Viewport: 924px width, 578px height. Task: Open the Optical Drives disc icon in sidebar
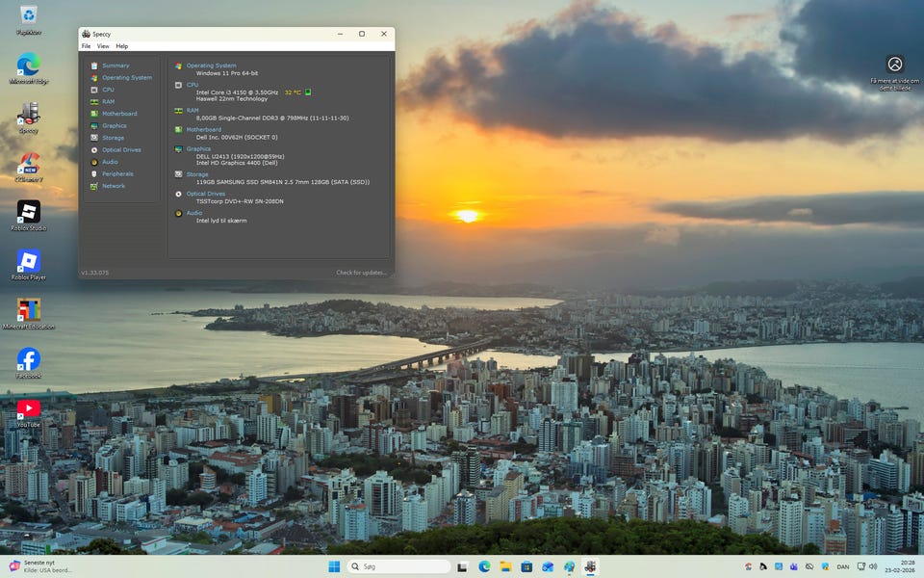94,149
